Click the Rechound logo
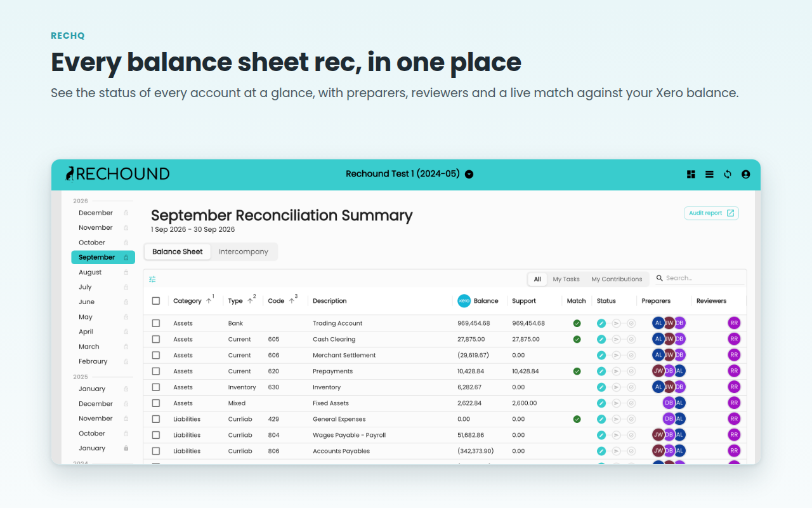 pos(117,173)
